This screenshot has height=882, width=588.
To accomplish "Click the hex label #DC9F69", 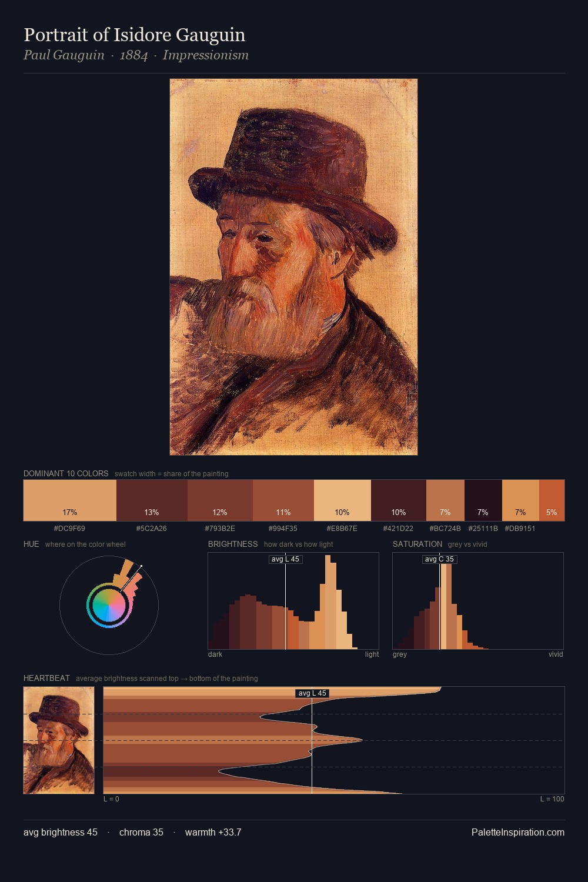I will [x=69, y=529].
